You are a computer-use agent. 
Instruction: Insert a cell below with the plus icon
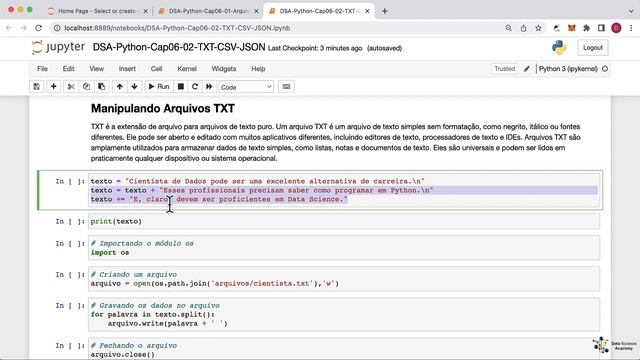coord(53,87)
